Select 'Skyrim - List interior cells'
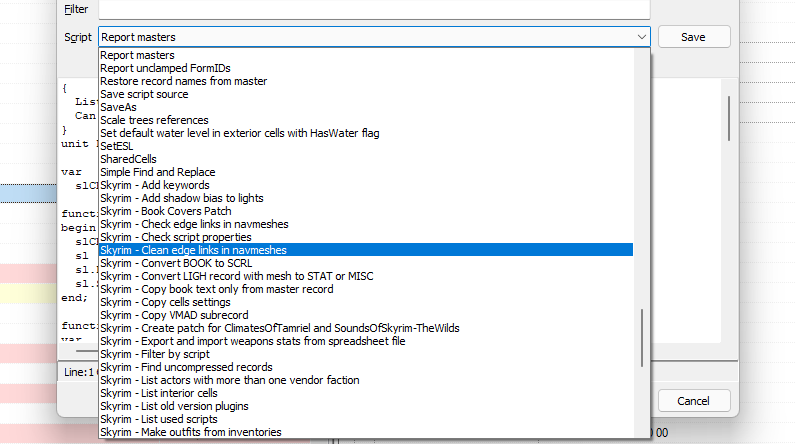Screen dimensions: 796x444 pyautogui.click(x=366, y=393)
